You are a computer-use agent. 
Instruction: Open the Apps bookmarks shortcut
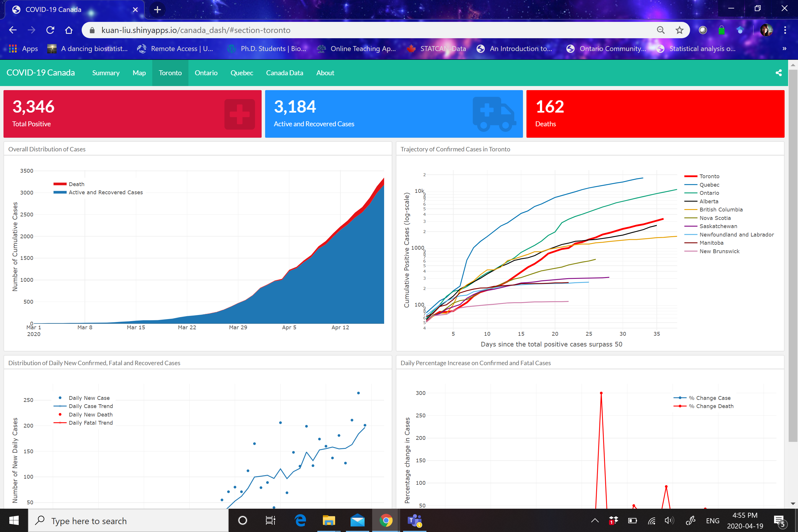[x=23, y=48]
